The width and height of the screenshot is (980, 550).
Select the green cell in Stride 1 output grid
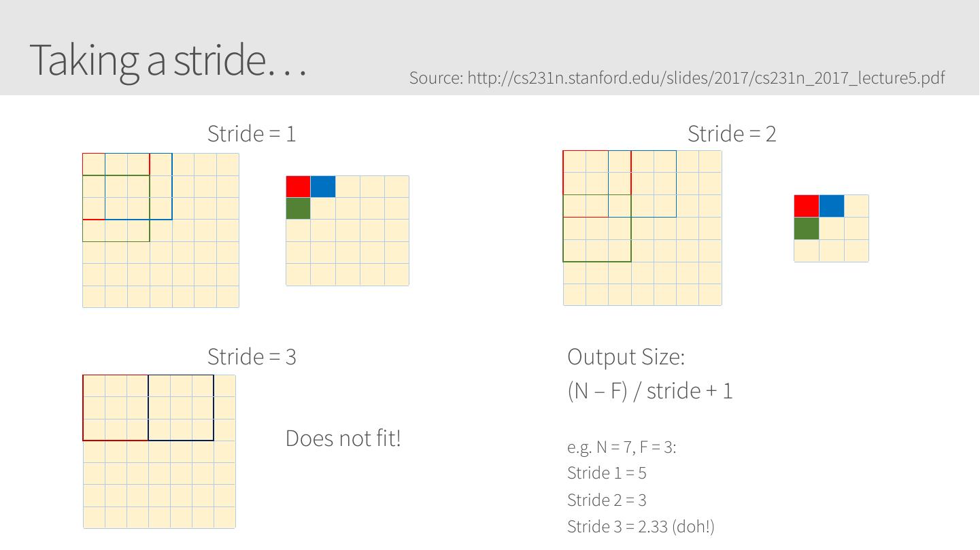tap(298, 208)
